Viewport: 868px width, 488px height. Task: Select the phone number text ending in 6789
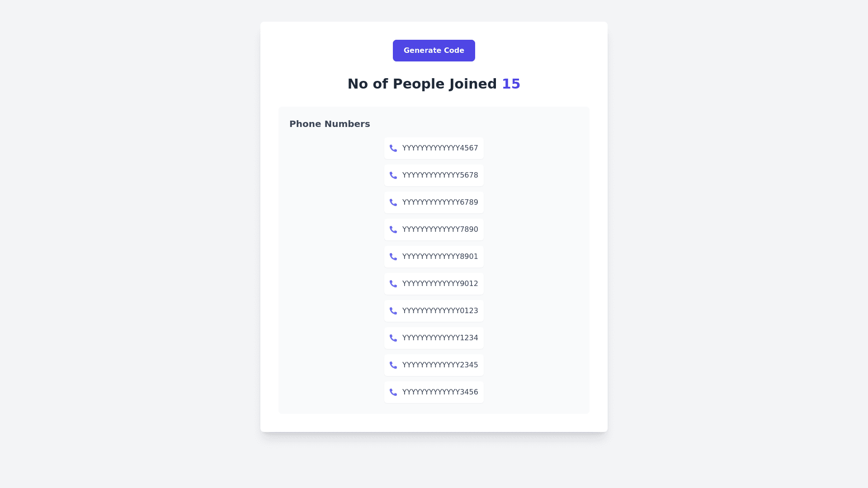tap(440, 202)
